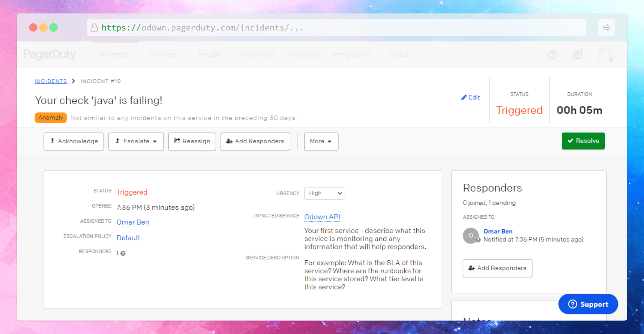The image size is (644, 334).
Task: Click the padlock icon in address bar
Action: (x=94, y=27)
